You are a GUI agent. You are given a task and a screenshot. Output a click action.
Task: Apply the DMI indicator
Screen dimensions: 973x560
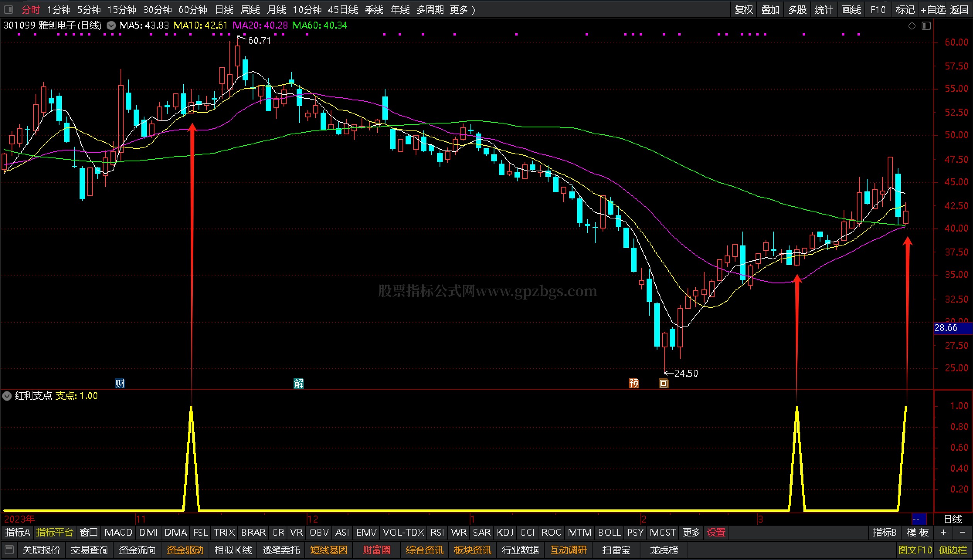[x=148, y=533]
